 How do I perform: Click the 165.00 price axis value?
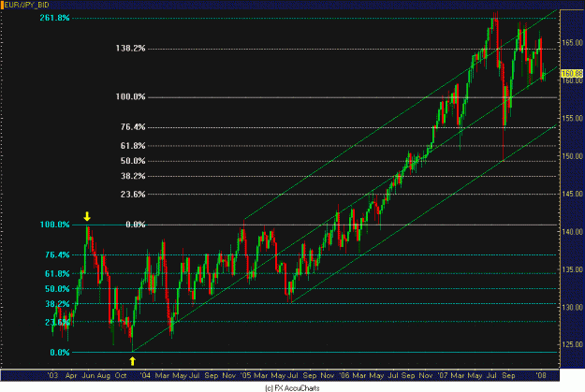[572, 43]
